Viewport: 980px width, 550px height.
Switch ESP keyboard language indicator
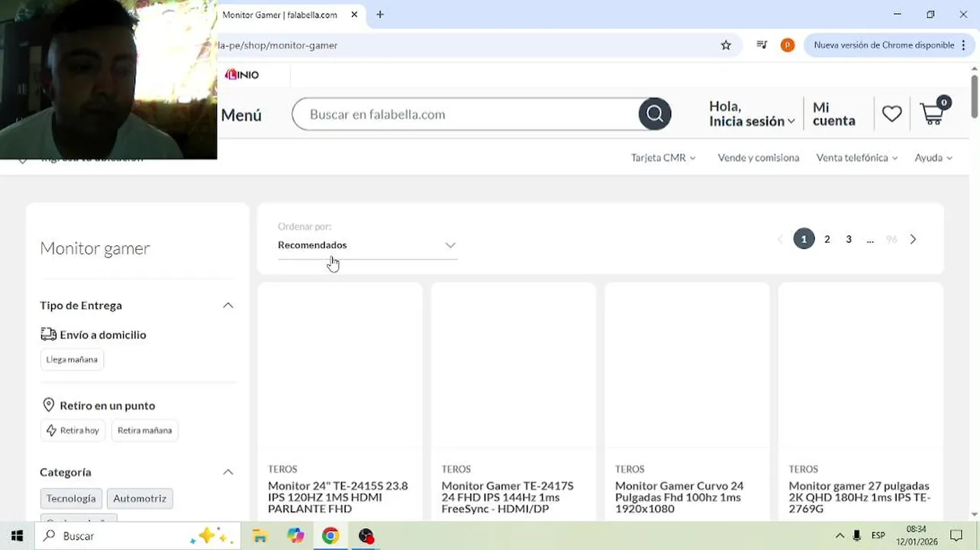coord(878,536)
